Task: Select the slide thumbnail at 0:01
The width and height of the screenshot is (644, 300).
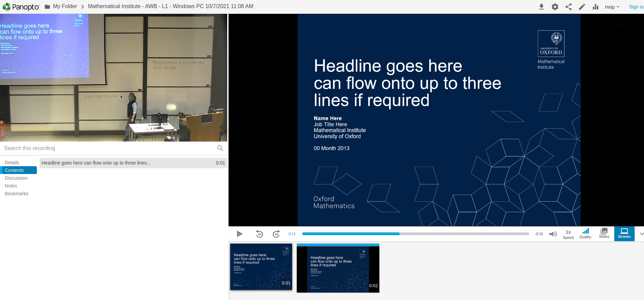Action: click(x=261, y=267)
